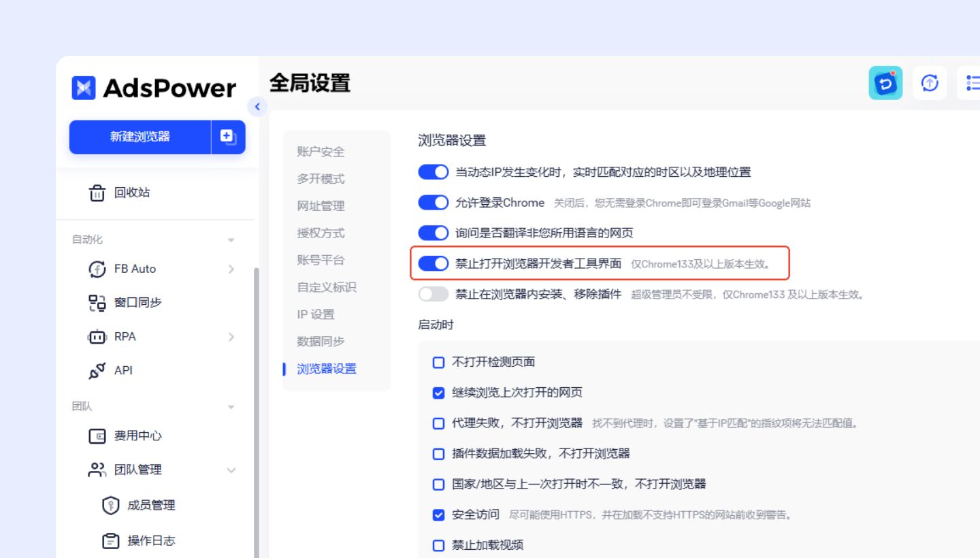The width and height of the screenshot is (980, 558).
Task: Click the batch-create icon beside 新建浏览器
Action: (x=228, y=137)
